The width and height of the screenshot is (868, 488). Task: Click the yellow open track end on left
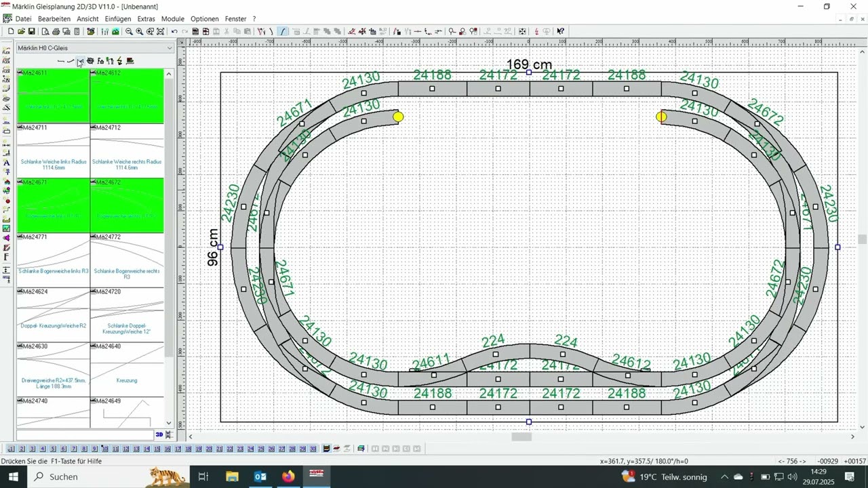tap(398, 117)
